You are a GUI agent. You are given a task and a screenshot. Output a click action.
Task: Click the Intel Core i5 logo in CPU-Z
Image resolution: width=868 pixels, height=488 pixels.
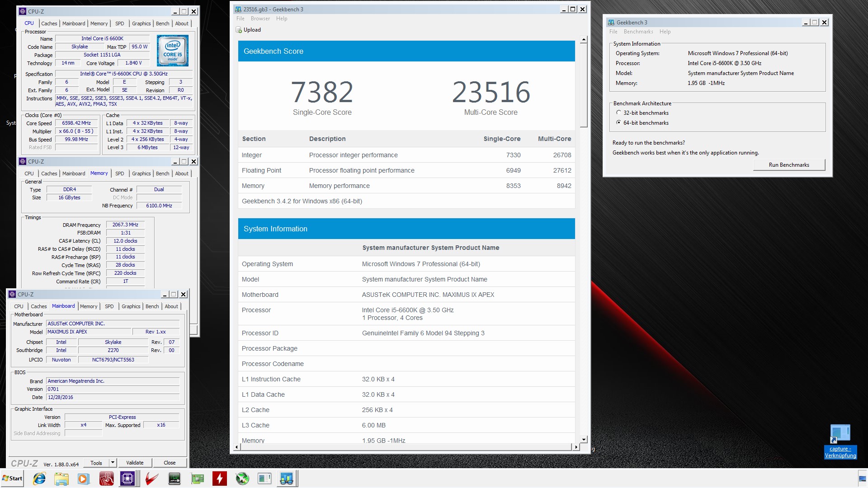point(173,51)
